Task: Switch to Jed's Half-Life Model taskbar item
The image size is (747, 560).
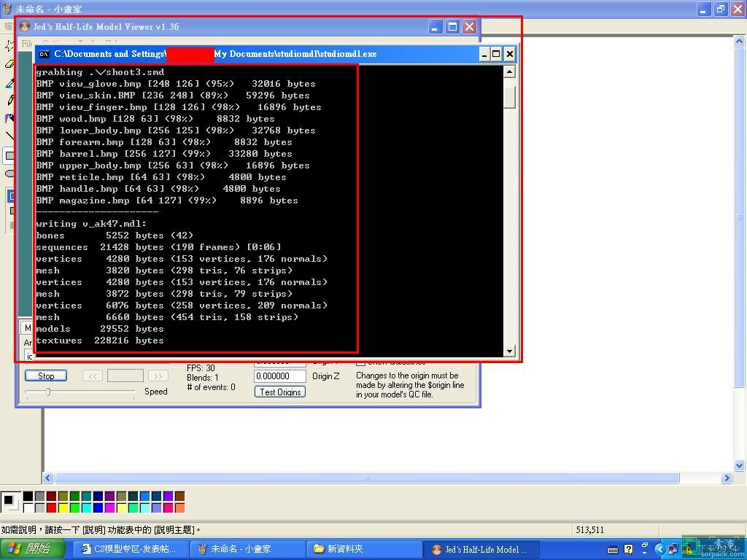Action: click(x=481, y=549)
